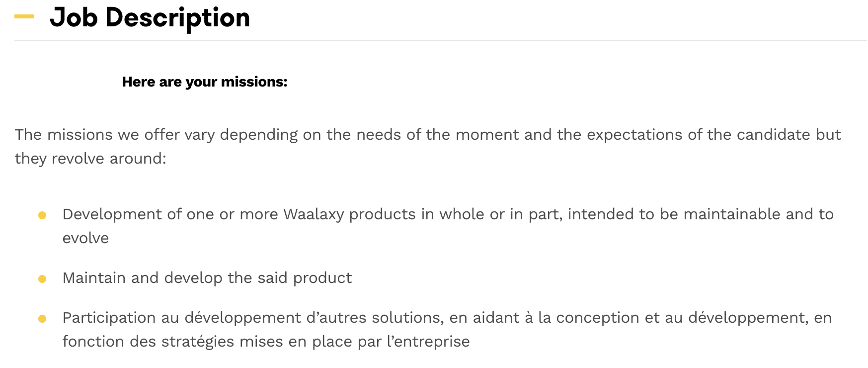Screen dimensions: 868x368
Task: Click the 'Here are your missions:' subheading
Action: point(205,82)
